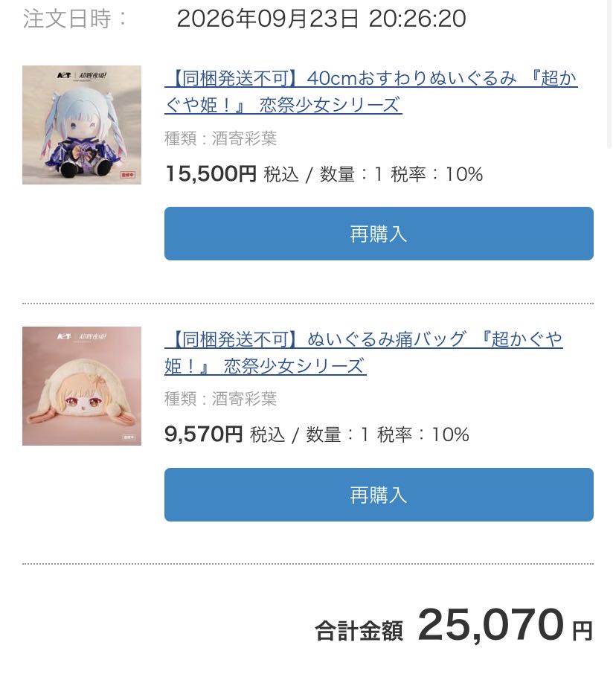The image size is (616, 677).
Task: Click the vertical scrollbar on the right edge
Action: tap(609, 74)
